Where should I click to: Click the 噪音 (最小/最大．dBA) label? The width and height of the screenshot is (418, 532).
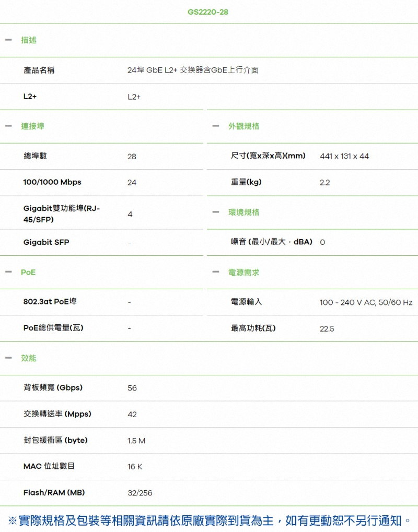(272, 242)
